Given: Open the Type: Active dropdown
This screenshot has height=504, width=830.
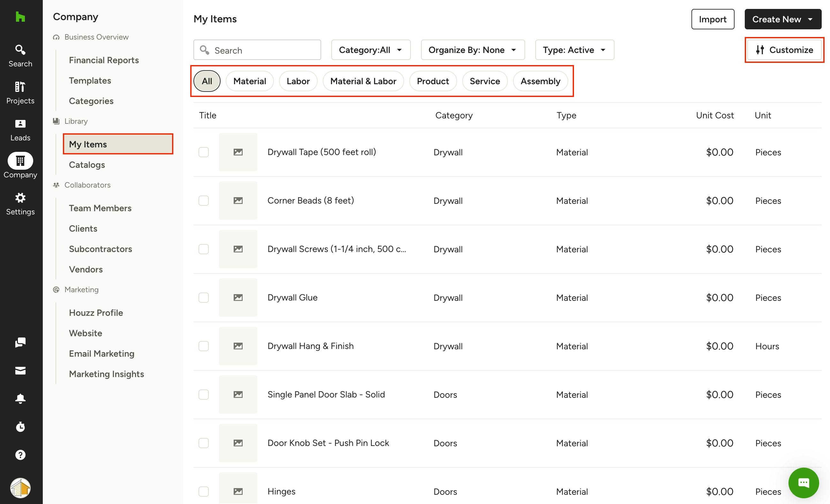Looking at the screenshot, I should pos(575,50).
